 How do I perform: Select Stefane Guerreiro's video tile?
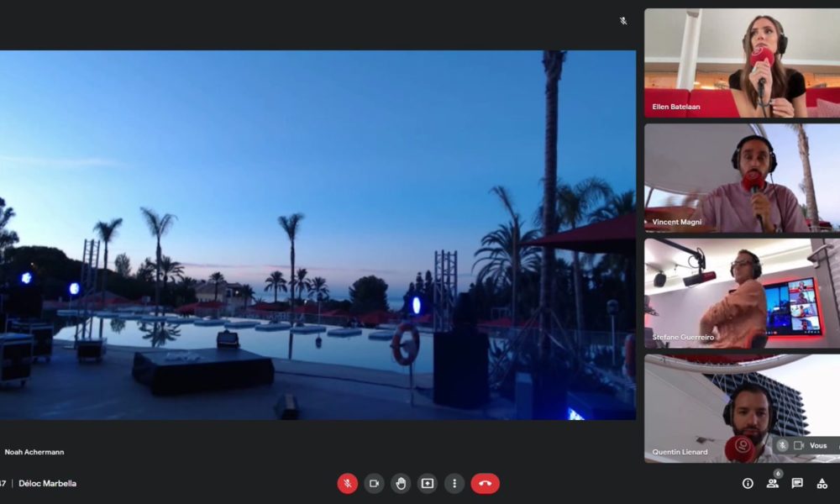742,293
